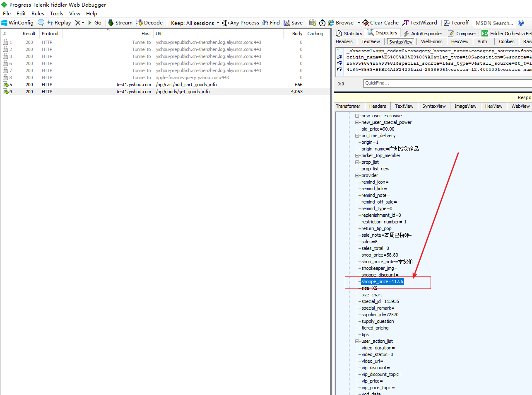Click the WinConfig toolbar icon
Image resolution: width=532 pixels, height=395 pixels.
(x=17, y=23)
